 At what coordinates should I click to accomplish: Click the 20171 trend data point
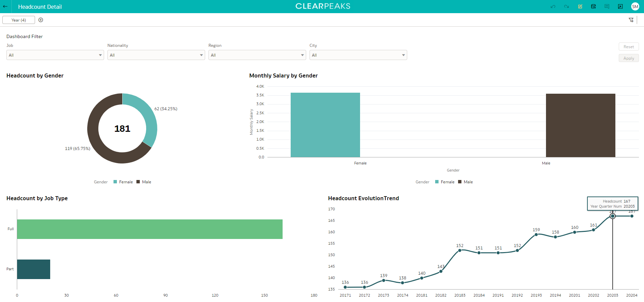(345, 287)
